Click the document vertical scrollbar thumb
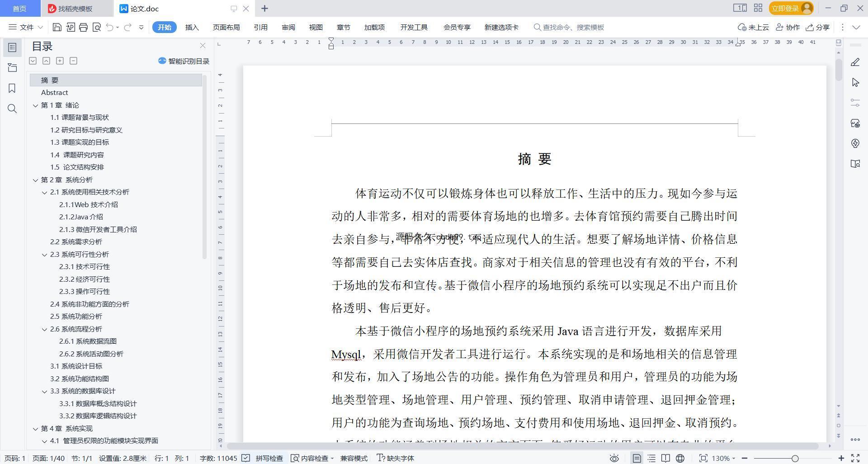The height and width of the screenshot is (464, 868). (x=839, y=70)
